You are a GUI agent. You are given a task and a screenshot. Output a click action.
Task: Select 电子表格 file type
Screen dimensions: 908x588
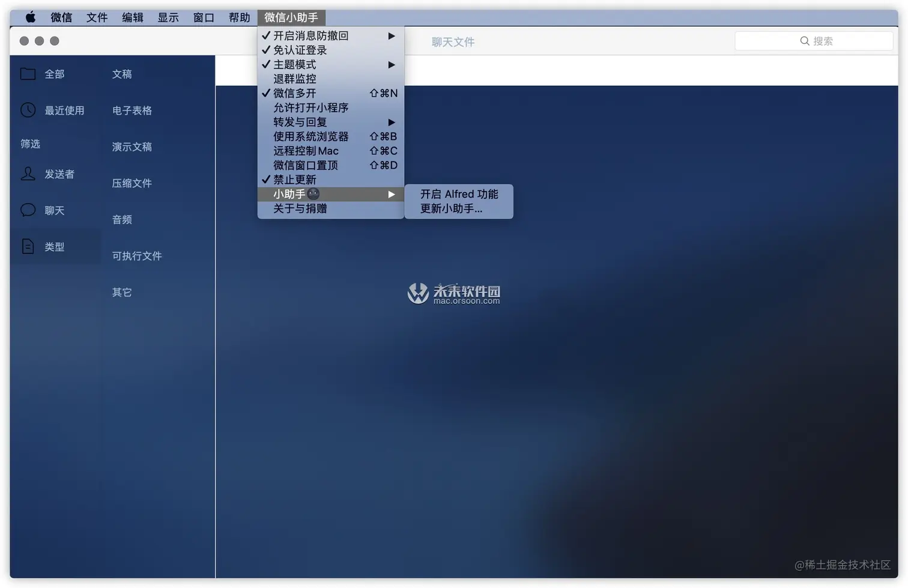click(132, 111)
